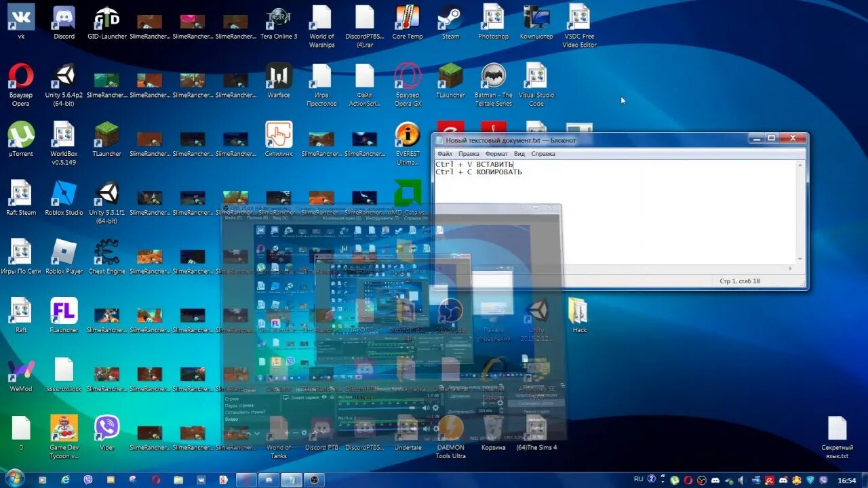This screenshot has height=488, width=868.
Task: Select the Браузер Opera GX shortcut
Action: pos(408,85)
